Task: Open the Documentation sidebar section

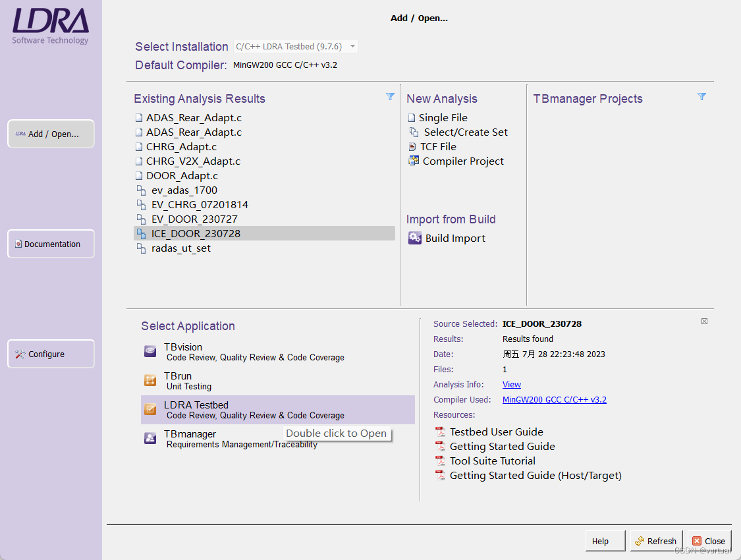Action: point(51,244)
